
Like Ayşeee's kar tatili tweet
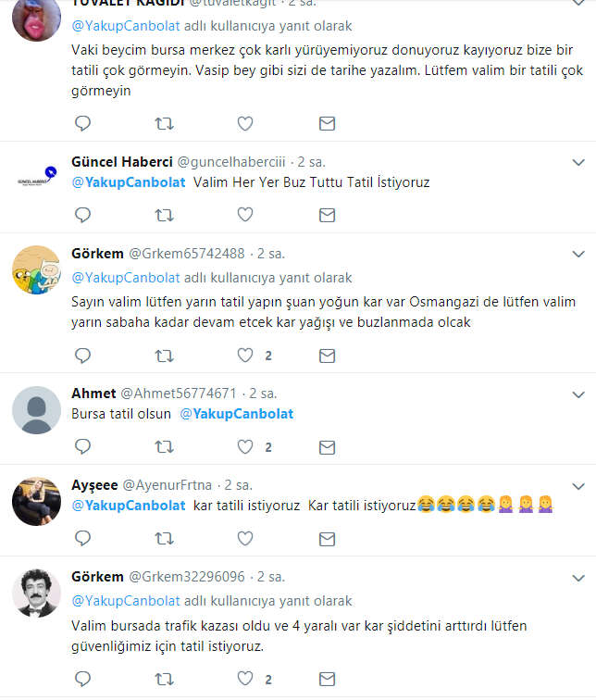(245, 537)
